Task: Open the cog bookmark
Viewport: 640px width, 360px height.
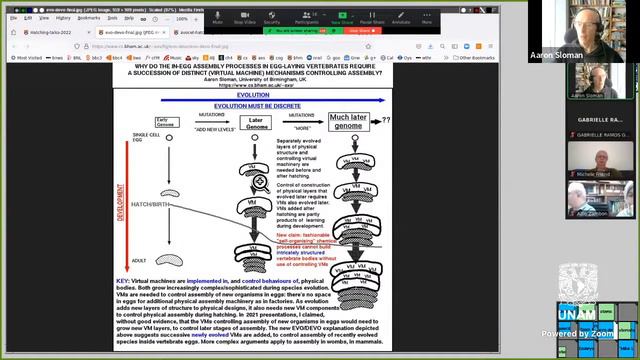Action: pyautogui.click(x=276, y=58)
